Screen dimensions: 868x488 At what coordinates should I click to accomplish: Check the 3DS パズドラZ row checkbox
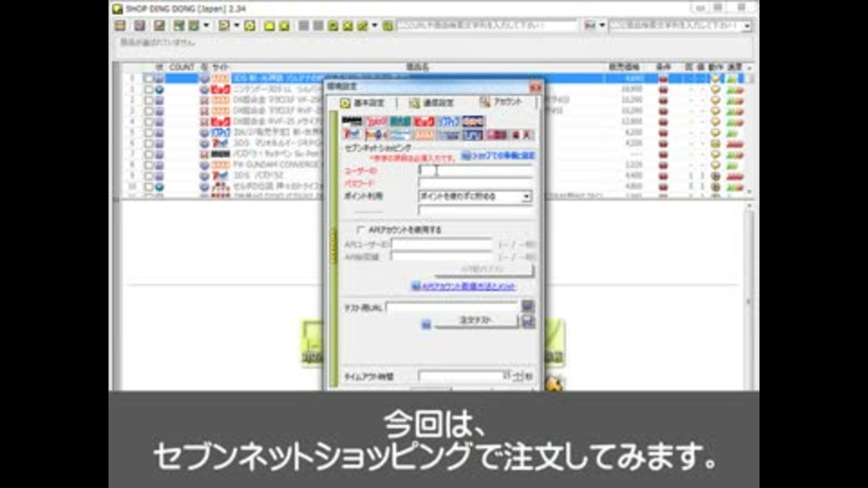(x=148, y=176)
